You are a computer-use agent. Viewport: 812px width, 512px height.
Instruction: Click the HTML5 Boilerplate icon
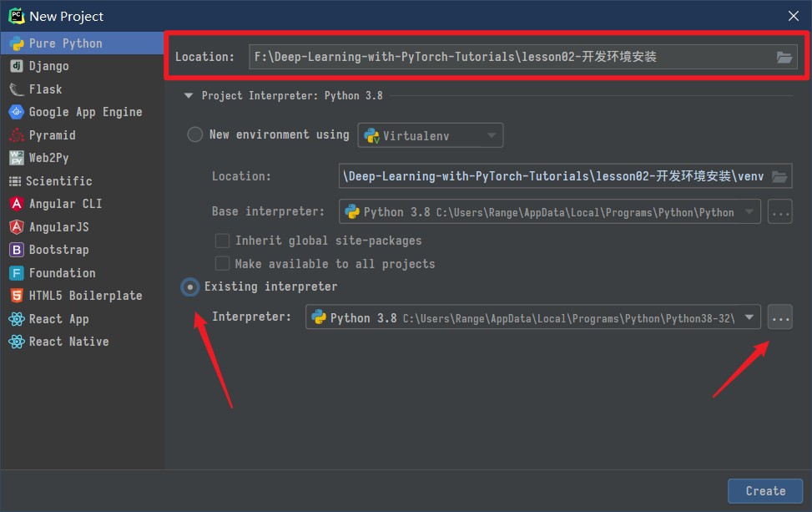(x=17, y=296)
